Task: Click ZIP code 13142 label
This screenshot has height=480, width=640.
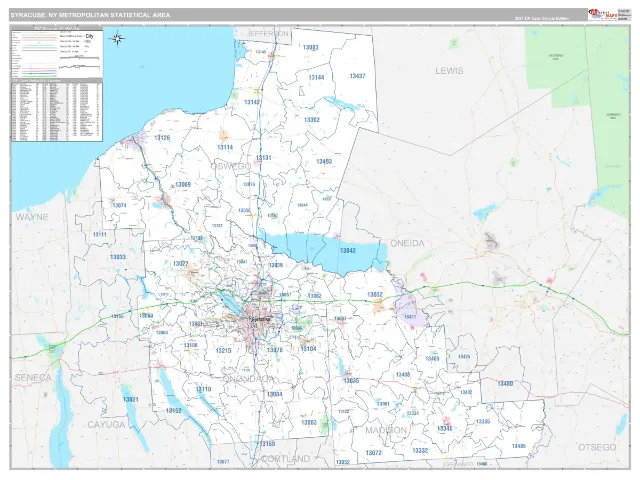Action: 252,102
